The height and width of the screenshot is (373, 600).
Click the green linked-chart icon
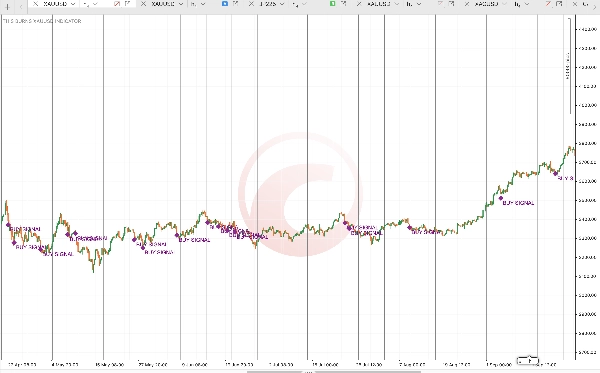[333, 3]
